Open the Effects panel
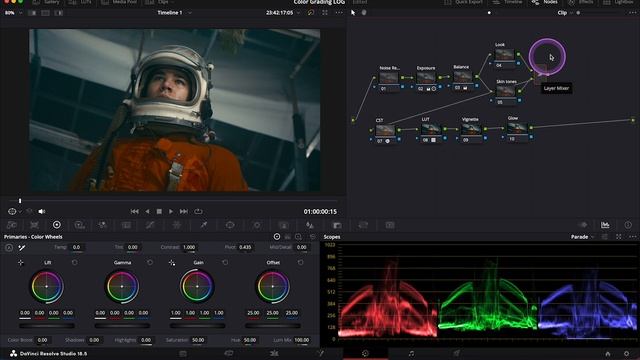Screen dimensions: 640x360 (582, 2)
